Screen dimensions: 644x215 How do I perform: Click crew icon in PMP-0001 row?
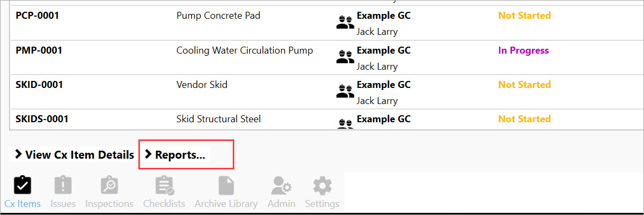[345, 56]
